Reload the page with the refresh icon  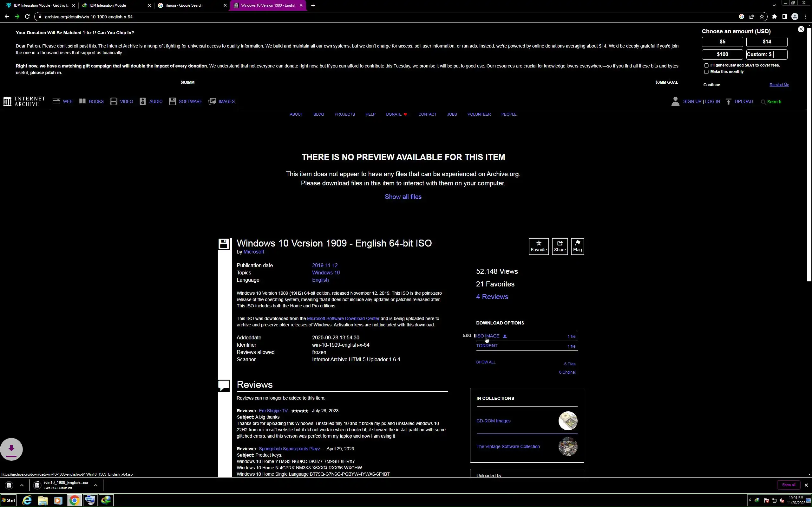(x=27, y=16)
